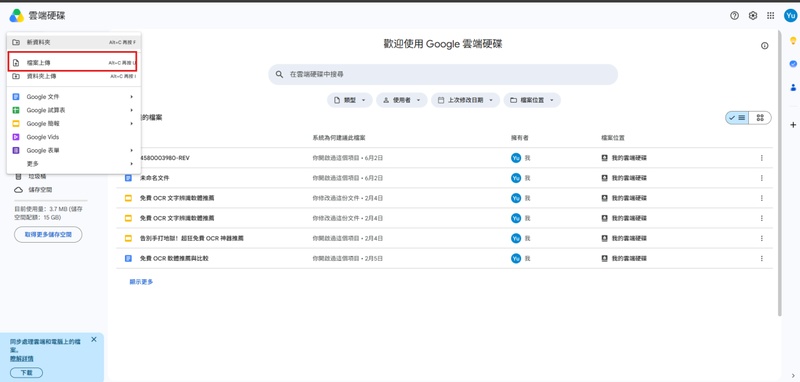
Task: Click the 儲存空間 cloud icon in sidebar
Action: coord(18,190)
